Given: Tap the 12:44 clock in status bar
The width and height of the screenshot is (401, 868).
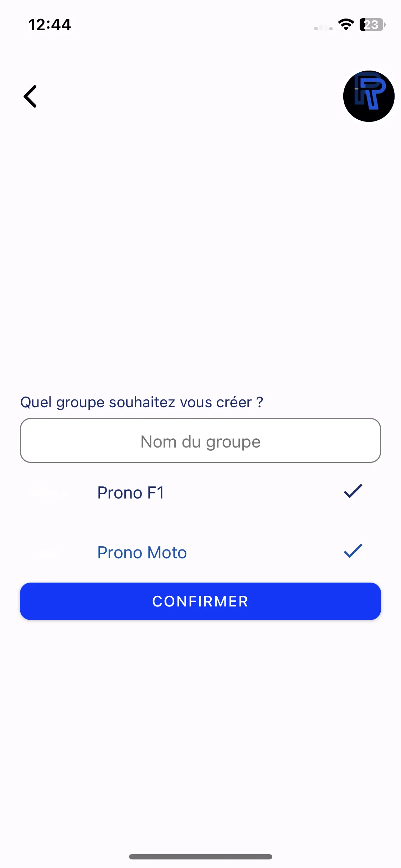Looking at the screenshot, I should [x=50, y=25].
